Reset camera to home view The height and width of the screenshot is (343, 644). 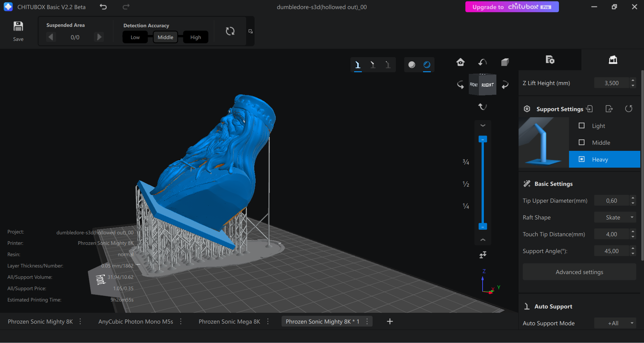pyautogui.click(x=460, y=62)
